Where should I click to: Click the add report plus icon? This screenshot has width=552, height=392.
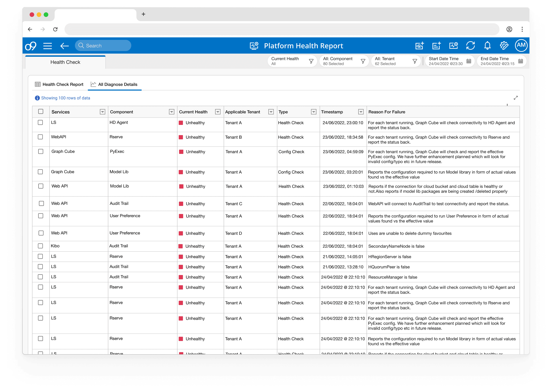point(436,45)
